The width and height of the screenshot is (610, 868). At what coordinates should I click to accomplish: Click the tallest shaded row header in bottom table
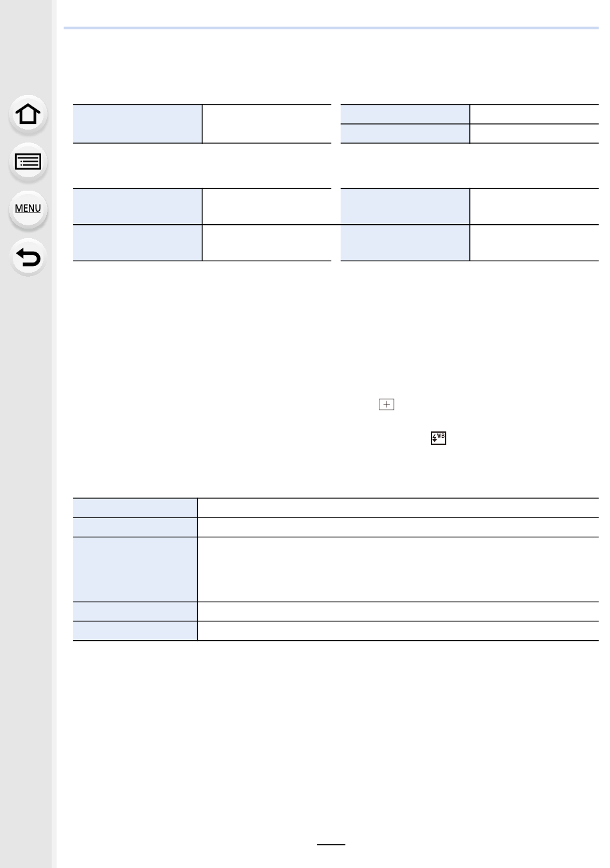(x=135, y=569)
